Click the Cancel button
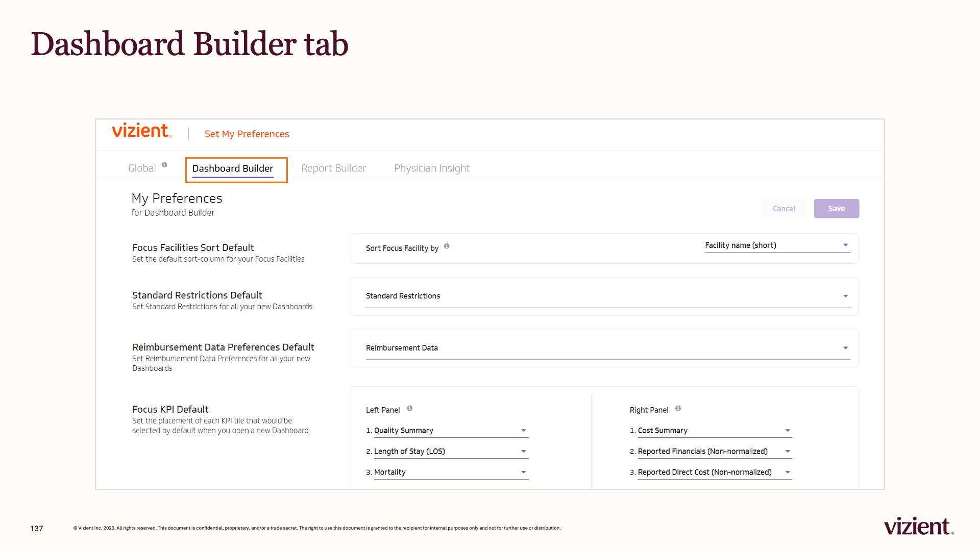Image resolution: width=980 pixels, height=551 pixels. click(784, 209)
